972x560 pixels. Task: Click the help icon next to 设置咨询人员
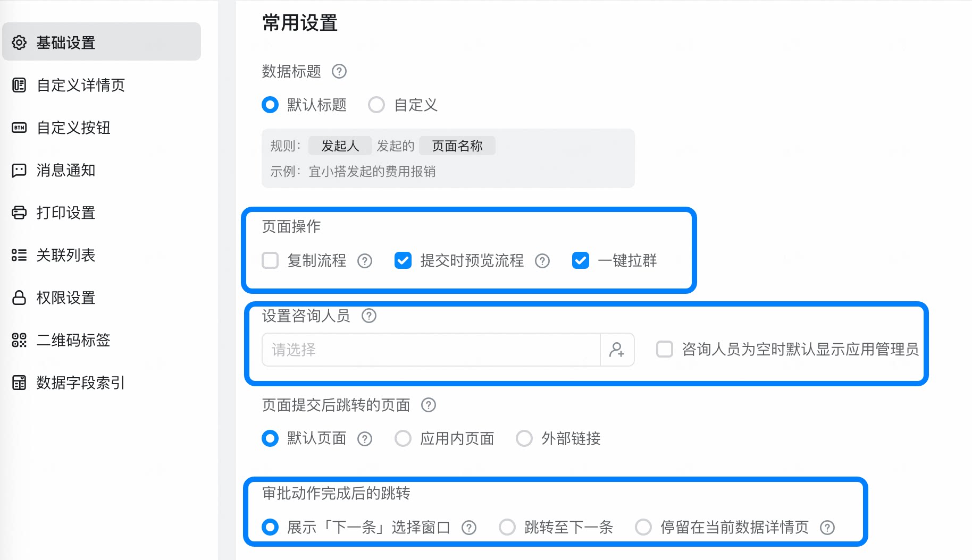pyautogui.click(x=369, y=316)
